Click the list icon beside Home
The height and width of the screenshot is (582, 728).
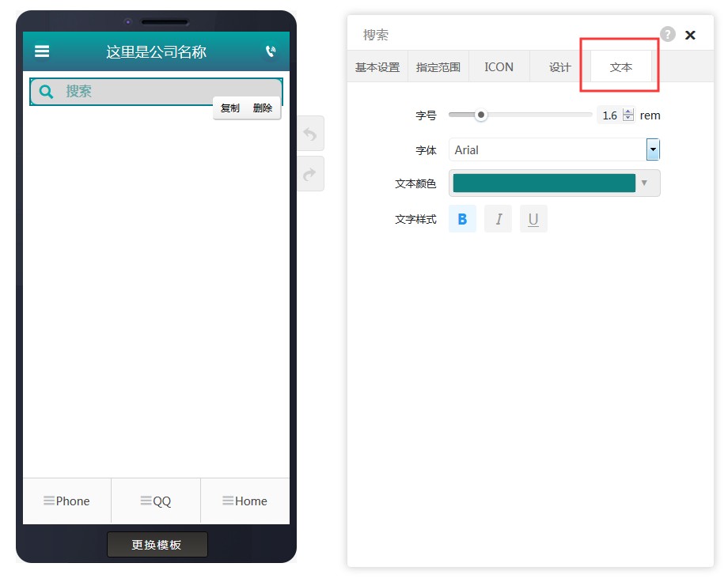(228, 501)
